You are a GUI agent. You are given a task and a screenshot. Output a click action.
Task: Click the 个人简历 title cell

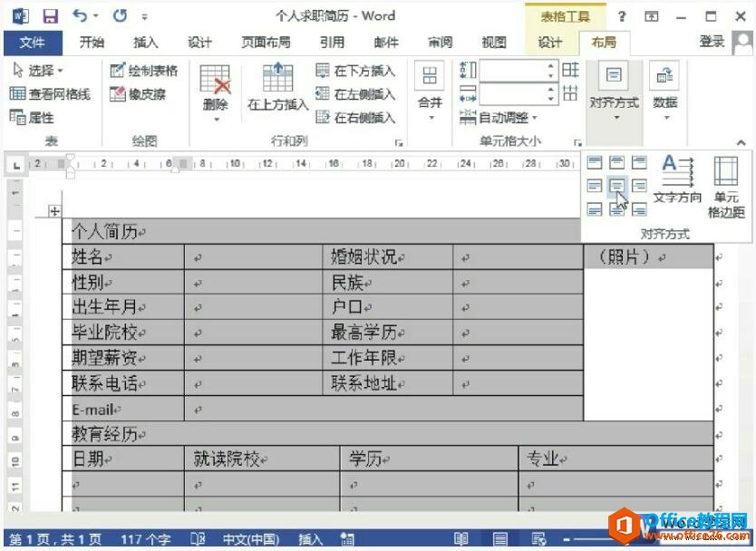point(322,232)
